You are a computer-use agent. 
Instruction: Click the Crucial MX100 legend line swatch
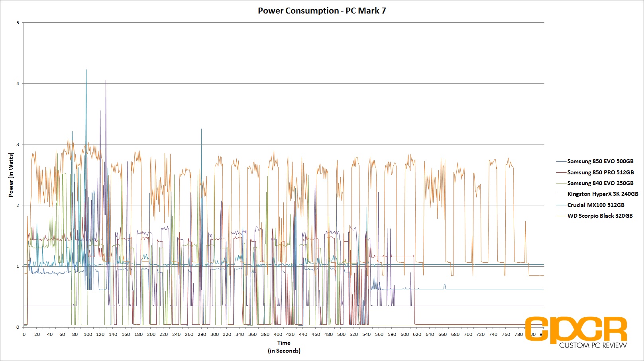(x=561, y=205)
